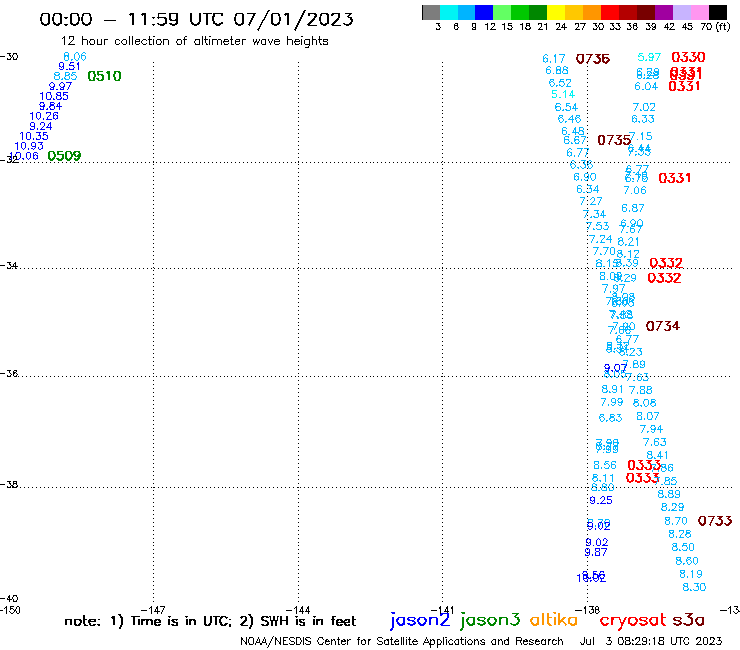The image size is (740, 650).
Task: Click the '70 (ft)' legend scale label
Action: 715,27
